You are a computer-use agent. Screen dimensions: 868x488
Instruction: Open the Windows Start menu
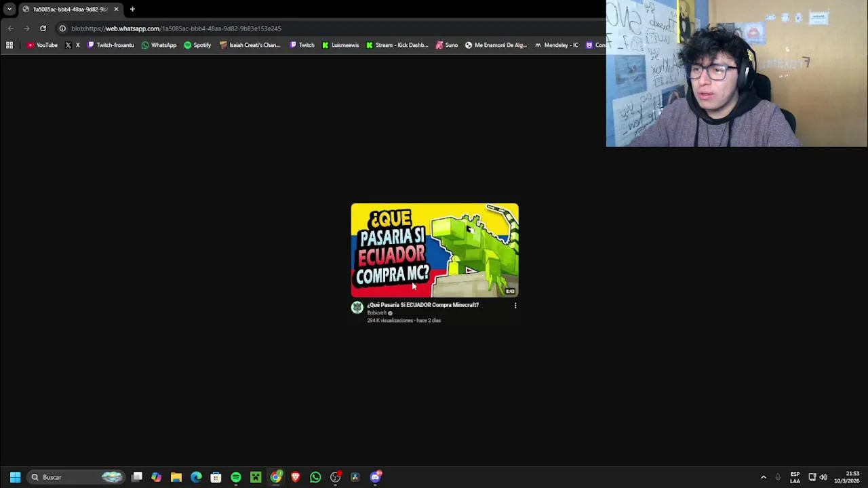click(15, 477)
